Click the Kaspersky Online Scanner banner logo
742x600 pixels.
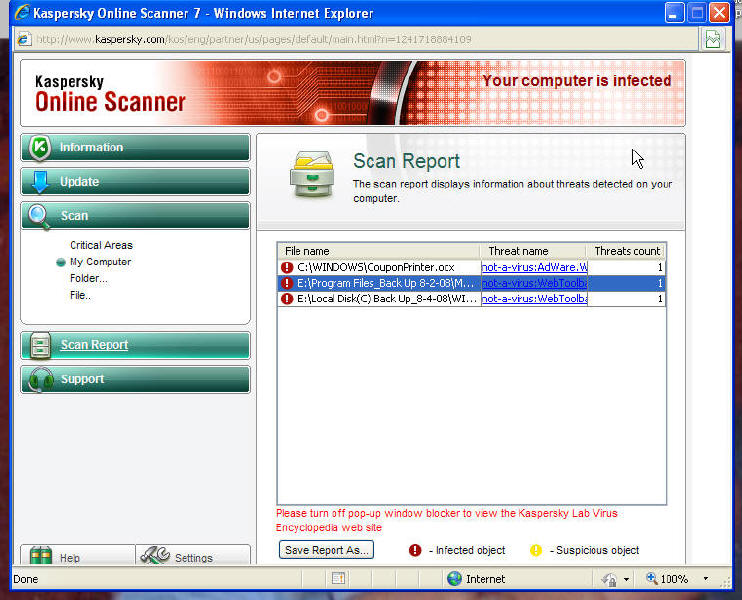(x=110, y=94)
